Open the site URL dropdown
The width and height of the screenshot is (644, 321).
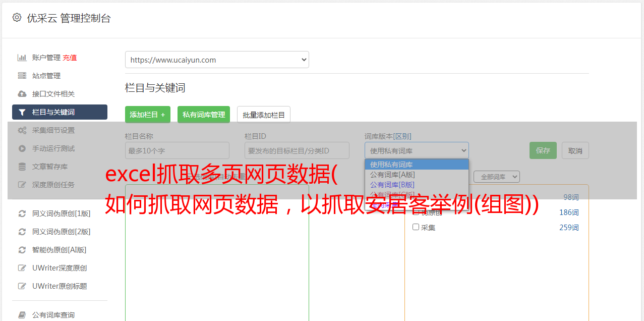[217, 60]
